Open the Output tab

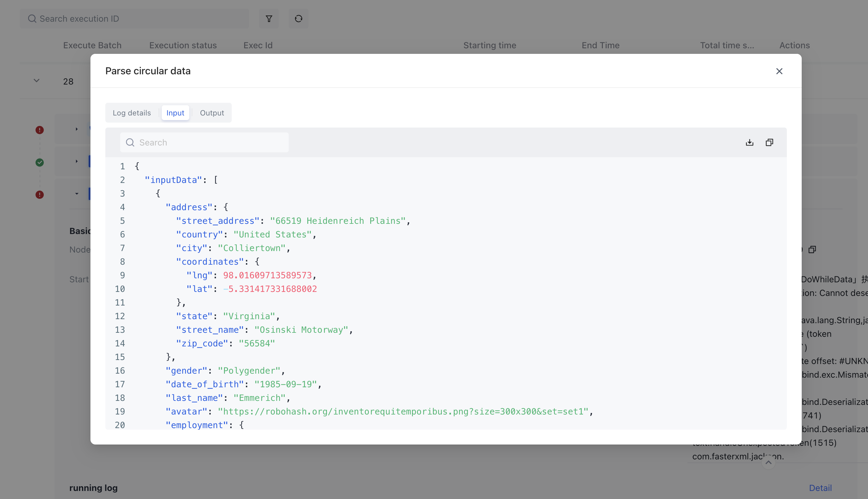[x=212, y=113]
